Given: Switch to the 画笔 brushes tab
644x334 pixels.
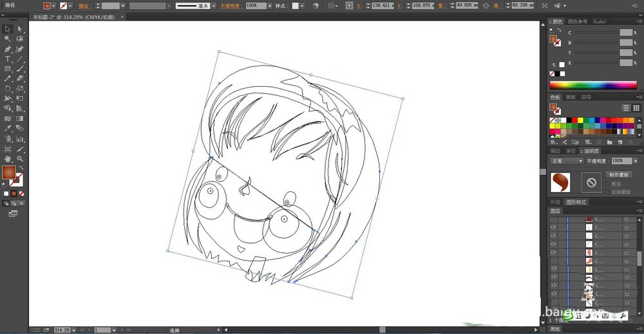Looking at the screenshot, I should click(x=571, y=97).
